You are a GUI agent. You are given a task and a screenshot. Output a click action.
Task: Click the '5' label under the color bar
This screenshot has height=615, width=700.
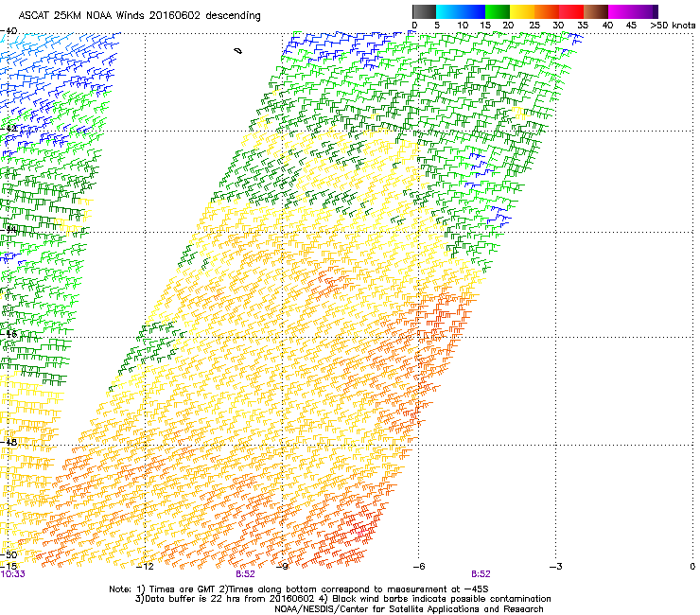pyautogui.click(x=437, y=25)
